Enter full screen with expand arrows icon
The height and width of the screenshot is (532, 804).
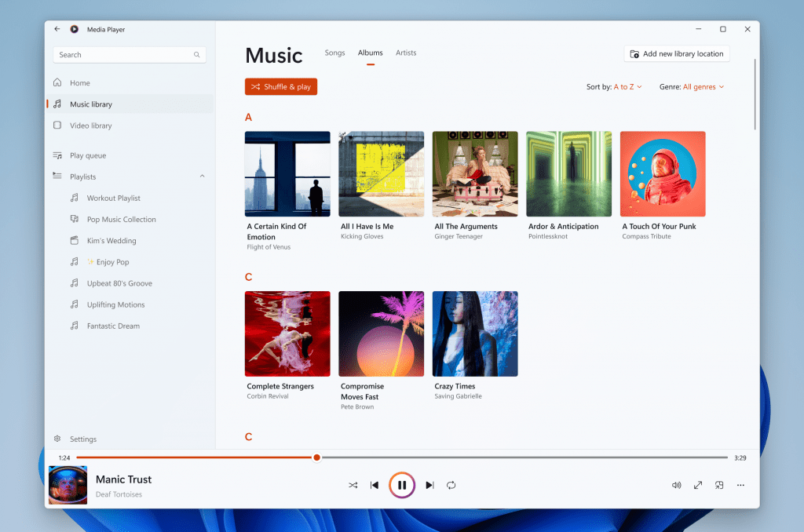698,485
